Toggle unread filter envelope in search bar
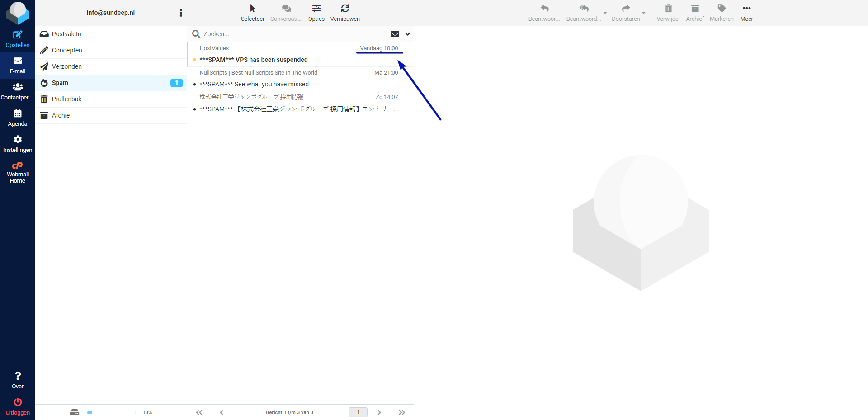This screenshot has height=420, width=868. click(395, 34)
